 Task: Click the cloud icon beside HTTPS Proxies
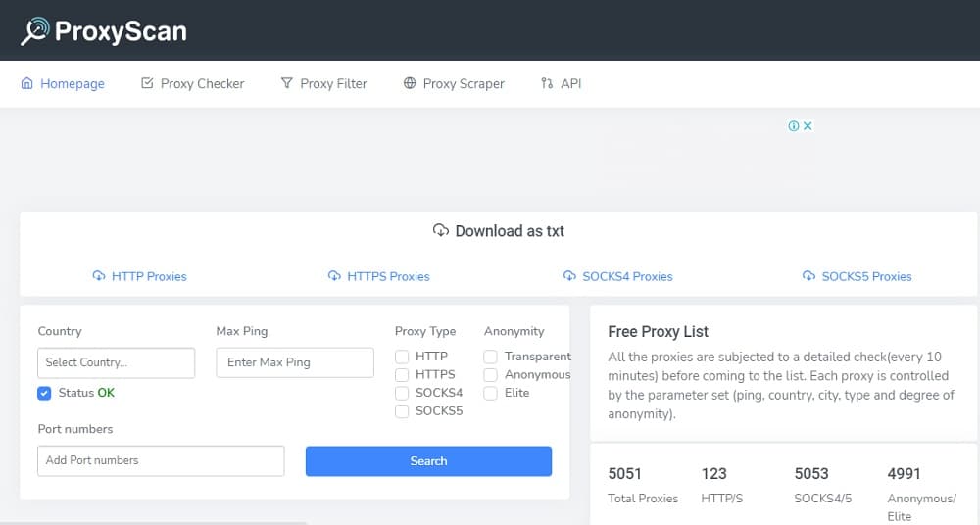(x=334, y=275)
